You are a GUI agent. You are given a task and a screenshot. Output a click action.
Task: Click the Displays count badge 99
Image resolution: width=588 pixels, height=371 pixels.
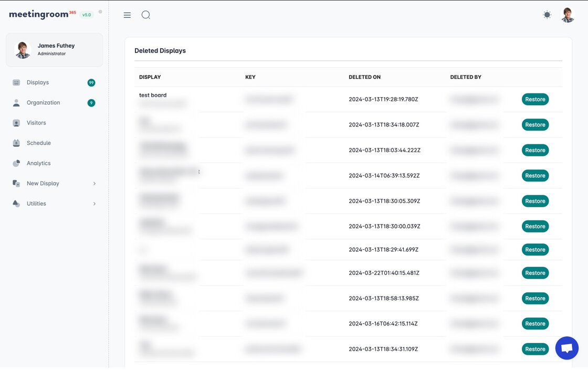point(91,83)
